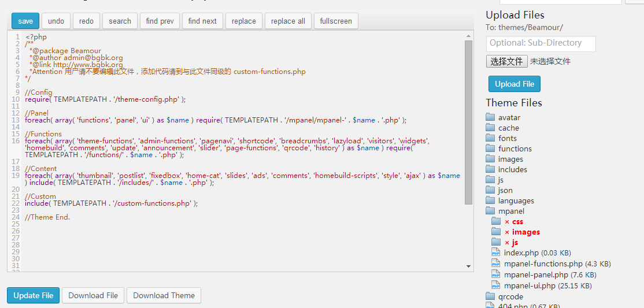Click the replace all button
644x308 pixels.
288,21
